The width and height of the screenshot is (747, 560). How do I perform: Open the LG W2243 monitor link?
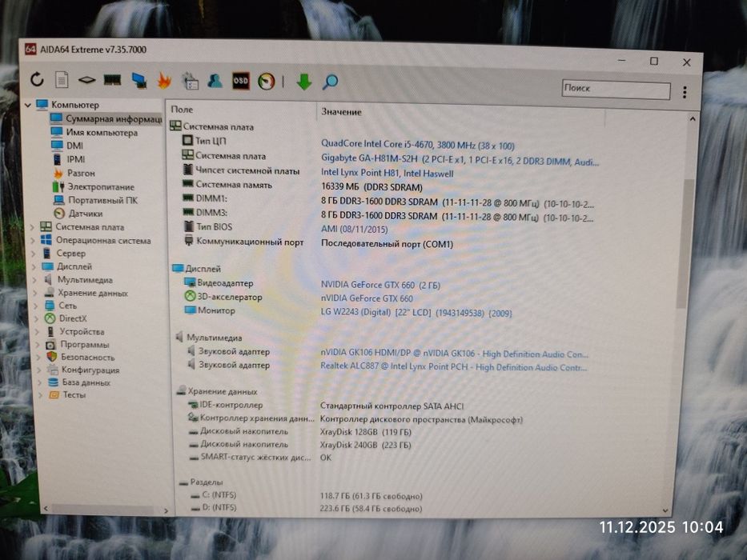coord(416,313)
